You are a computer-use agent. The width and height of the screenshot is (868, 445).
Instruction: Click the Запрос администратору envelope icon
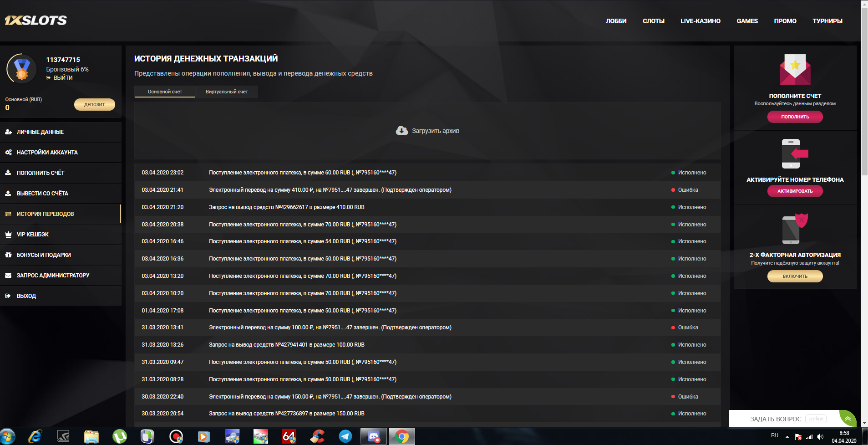tap(7, 275)
